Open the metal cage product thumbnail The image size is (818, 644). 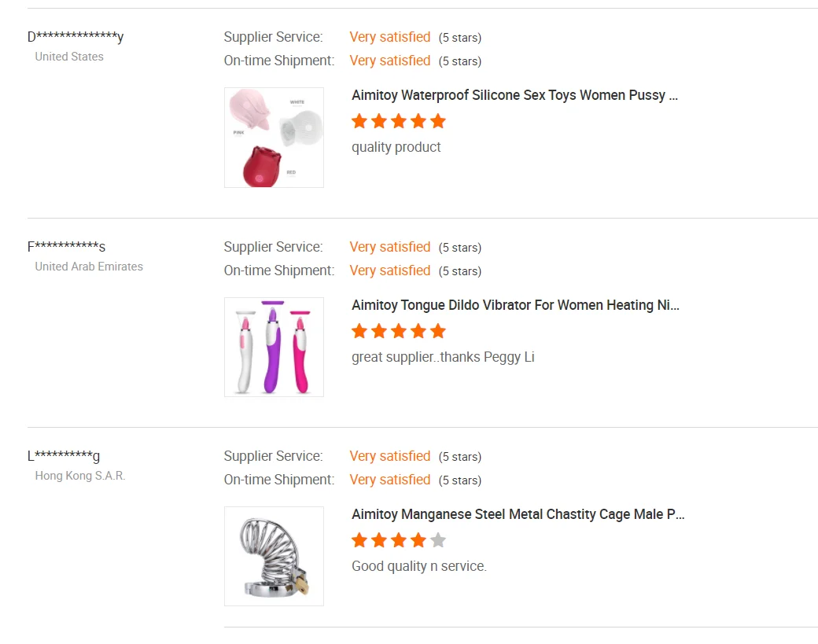pyautogui.click(x=274, y=556)
